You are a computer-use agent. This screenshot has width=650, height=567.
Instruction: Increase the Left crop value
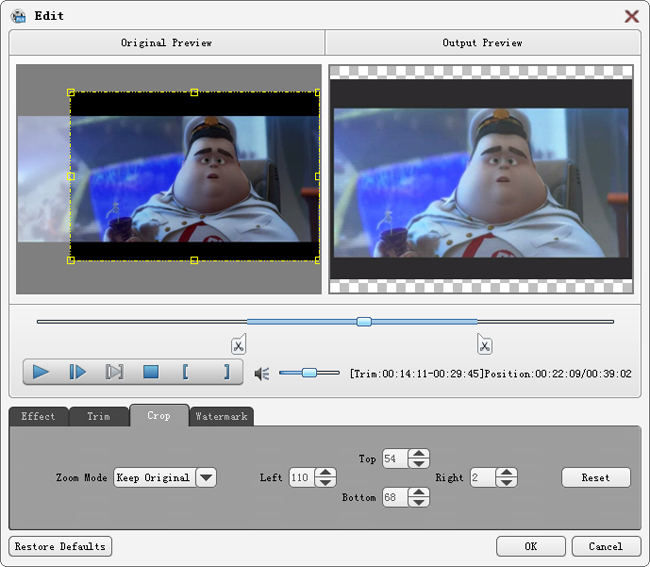point(325,472)
